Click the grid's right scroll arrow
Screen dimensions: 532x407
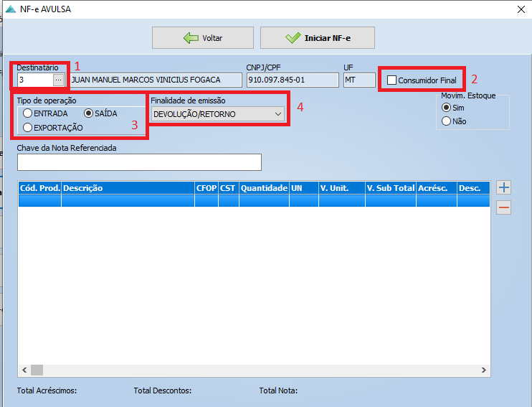(x=484, y=370)
